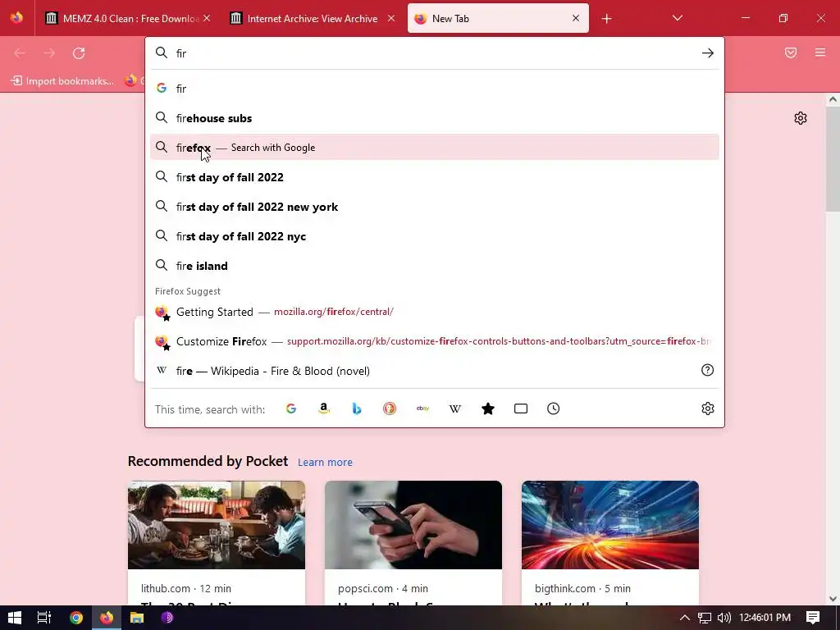Open Customize Firefox support bookmark suggestion

point(435,341)
